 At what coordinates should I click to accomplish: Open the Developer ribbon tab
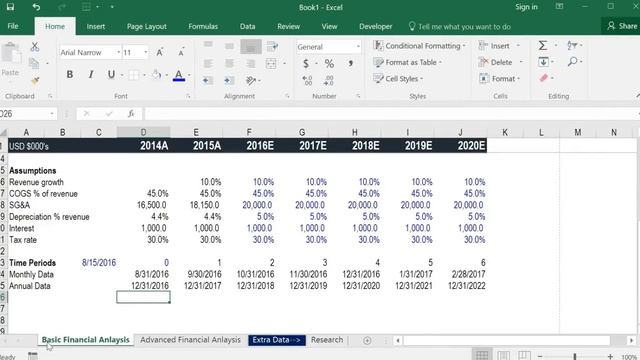pos(376,27)
